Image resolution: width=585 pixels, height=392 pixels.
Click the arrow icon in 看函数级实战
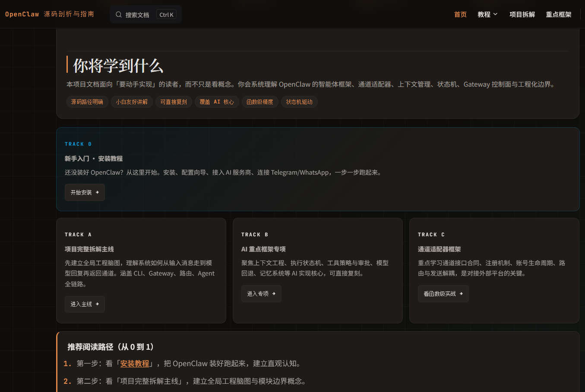click(x=461, y=294)
